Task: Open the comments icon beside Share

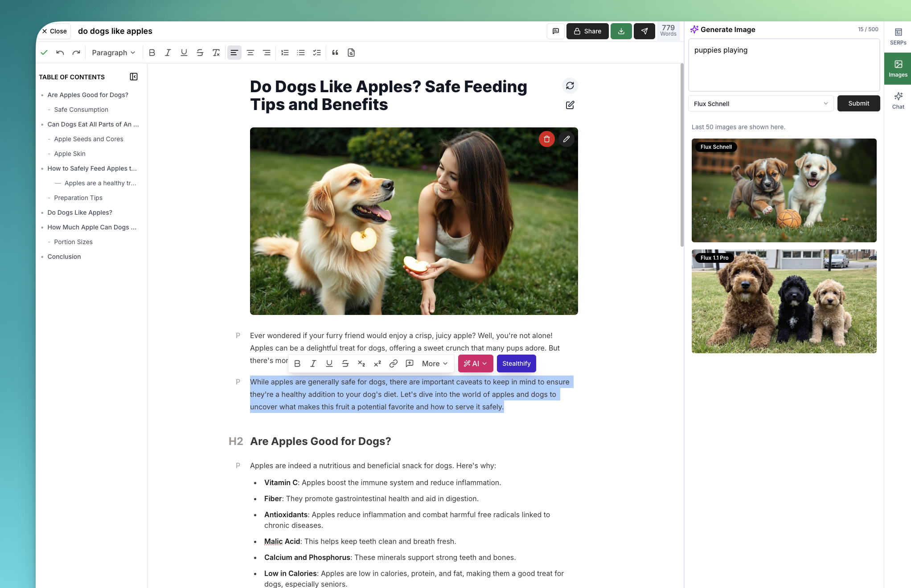Action: [555, 31]
